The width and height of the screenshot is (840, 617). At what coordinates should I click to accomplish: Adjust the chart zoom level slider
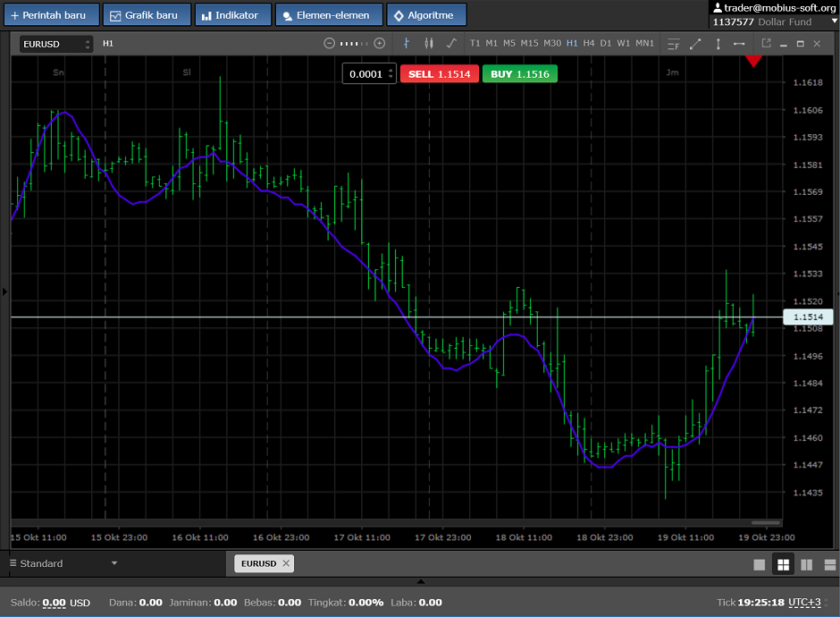(354, 44)
